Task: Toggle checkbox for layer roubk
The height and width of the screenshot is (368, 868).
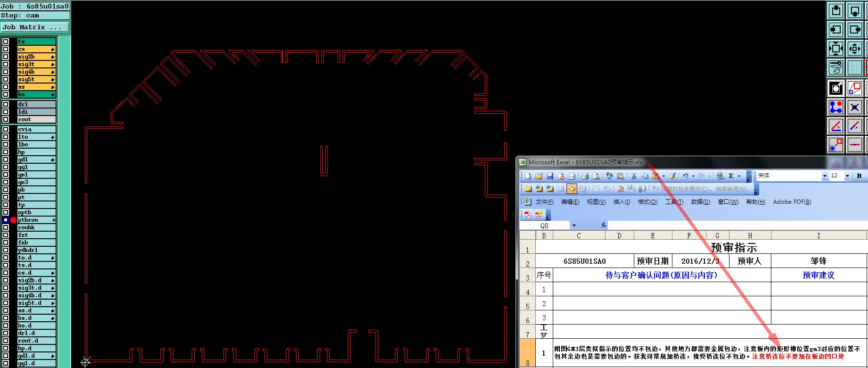Action: tap(6, 227)
